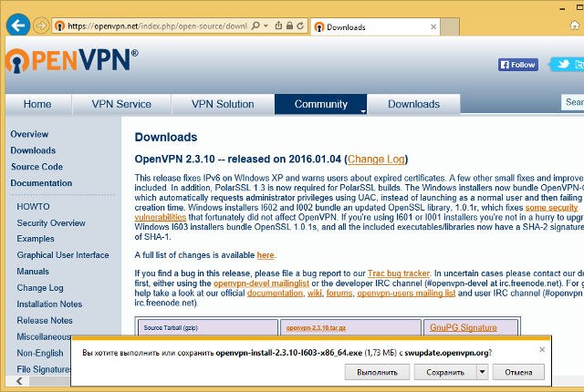Open Security Overview sidebar link
Image resolution: width=584 pixels, height=392 pixels.
coord(51,223)
